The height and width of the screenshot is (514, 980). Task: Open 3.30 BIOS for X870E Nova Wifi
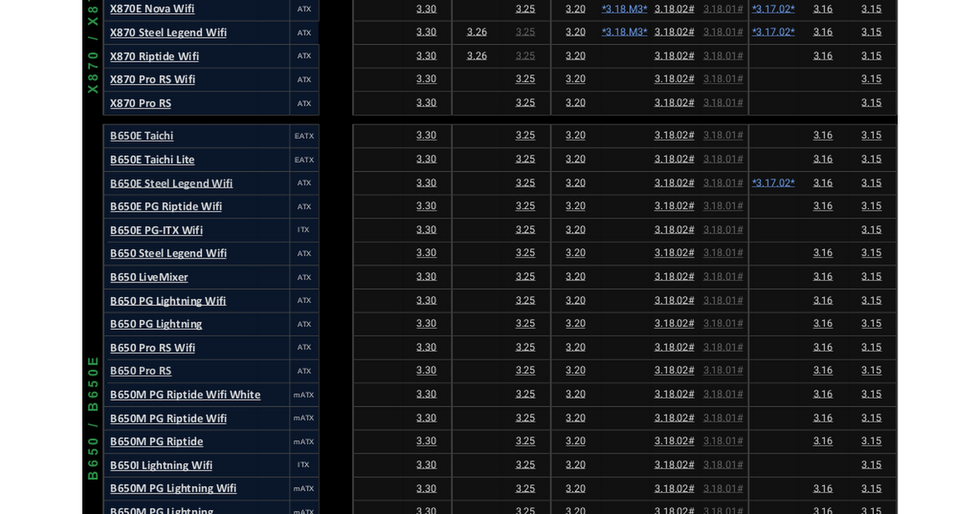(x=426, y=9)
